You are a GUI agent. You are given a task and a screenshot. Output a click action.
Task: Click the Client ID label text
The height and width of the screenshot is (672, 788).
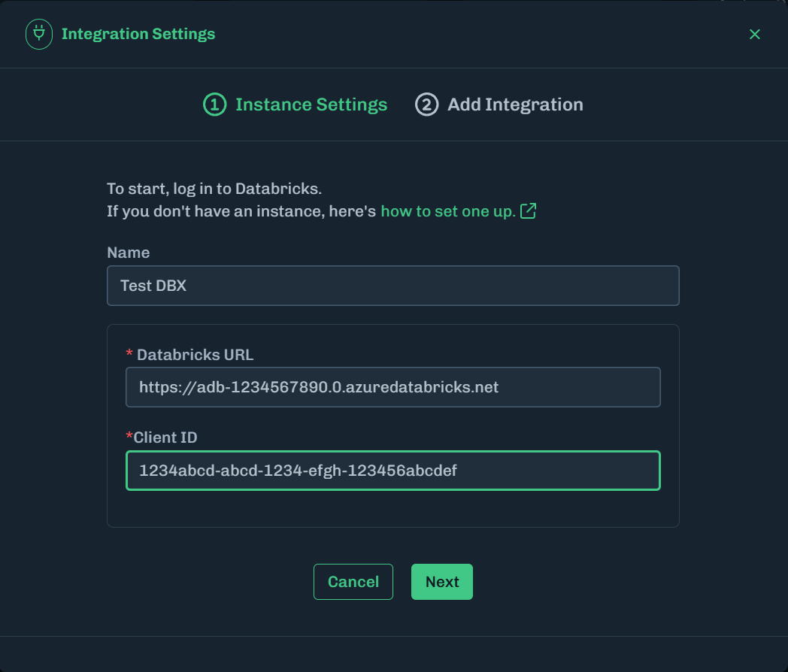[165, 437]
